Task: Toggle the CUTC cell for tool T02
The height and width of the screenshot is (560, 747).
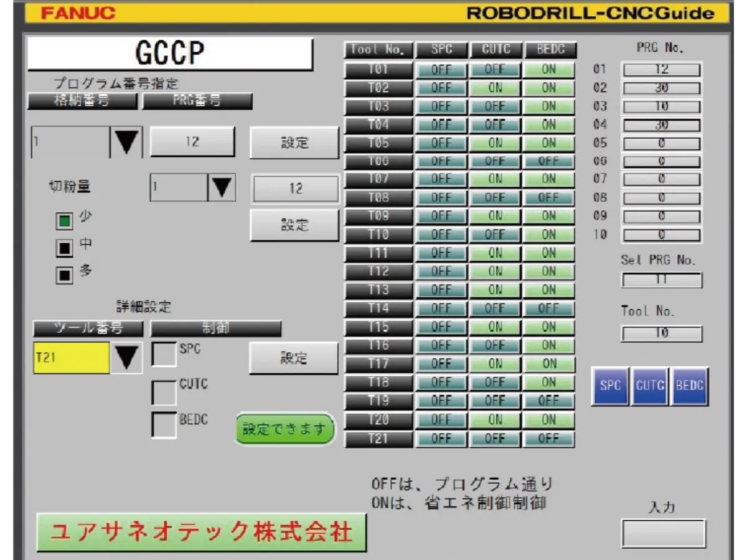Action: click(495, 88)
